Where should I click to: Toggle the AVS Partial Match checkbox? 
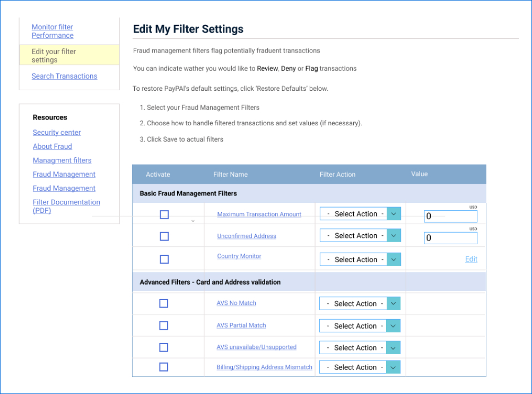(164, 326)
